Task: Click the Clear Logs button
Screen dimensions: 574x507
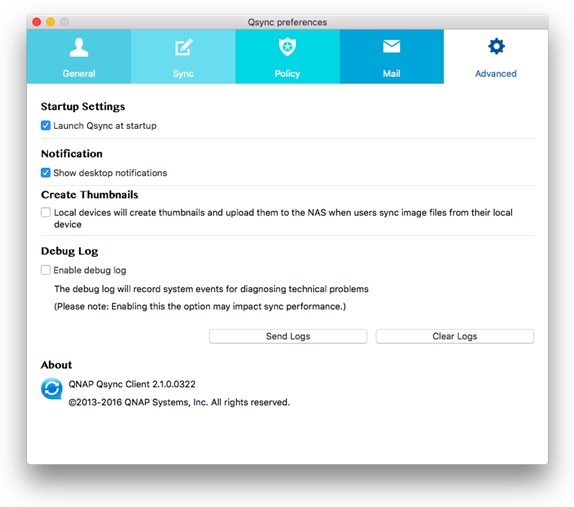Action: click(x=455, y=336)
